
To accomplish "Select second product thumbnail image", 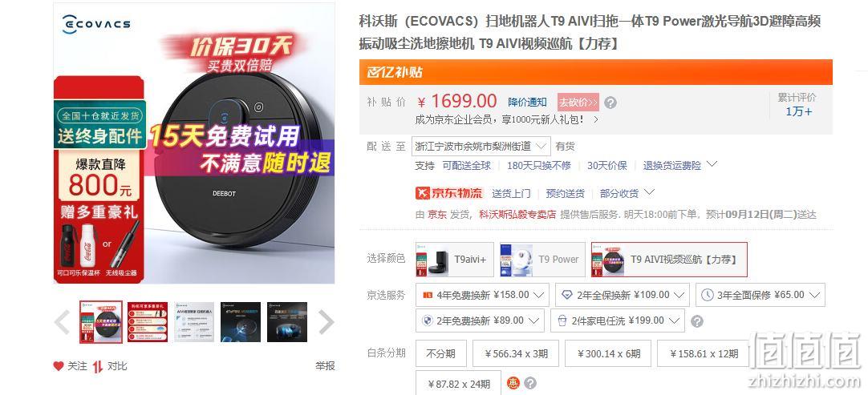I will [148, 322].
